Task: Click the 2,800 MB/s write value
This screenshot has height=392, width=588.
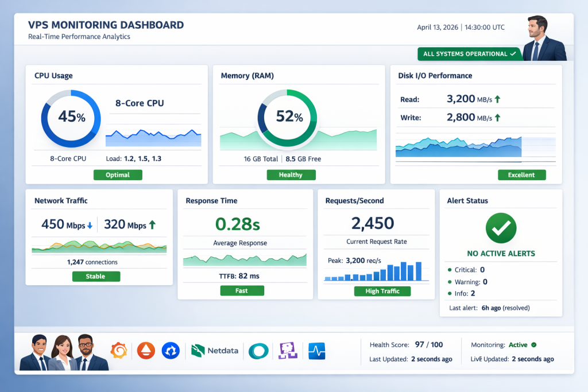Action: coord(469,117)
